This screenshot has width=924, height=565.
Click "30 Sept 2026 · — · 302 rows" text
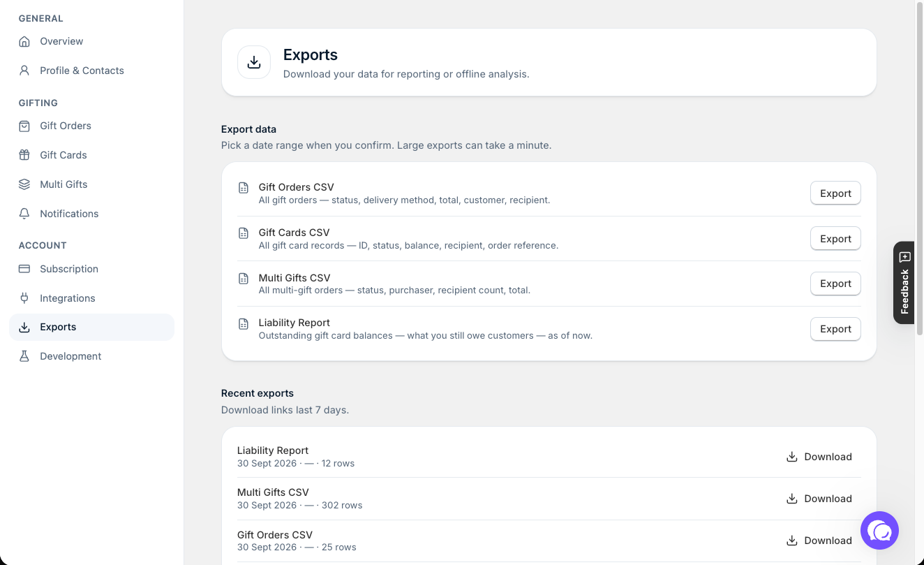click(299, 505)
